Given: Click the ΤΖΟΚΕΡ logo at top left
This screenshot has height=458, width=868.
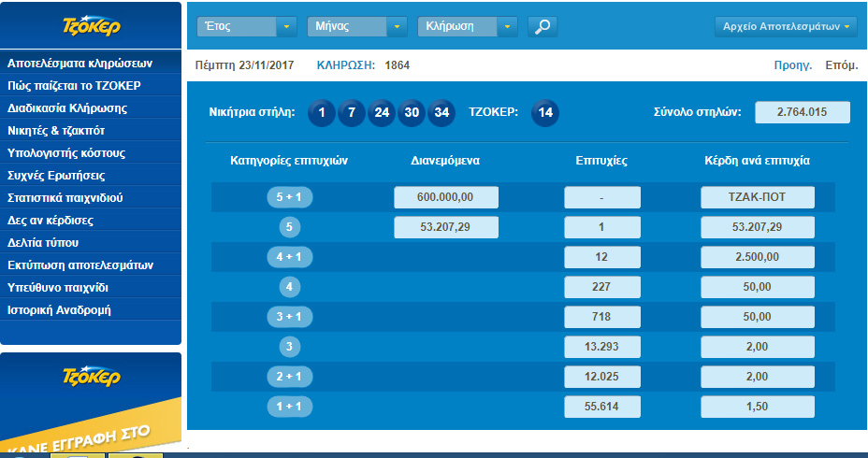Looking at the screenshot, I should pyautogui.click(x=91, y=27).
